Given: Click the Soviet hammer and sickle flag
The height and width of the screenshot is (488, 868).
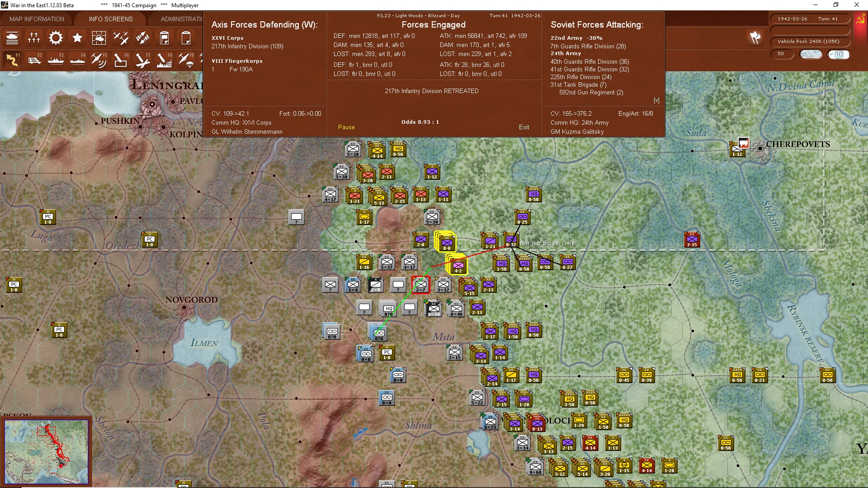Looking at the screenshot, I should tap(861, 19).
